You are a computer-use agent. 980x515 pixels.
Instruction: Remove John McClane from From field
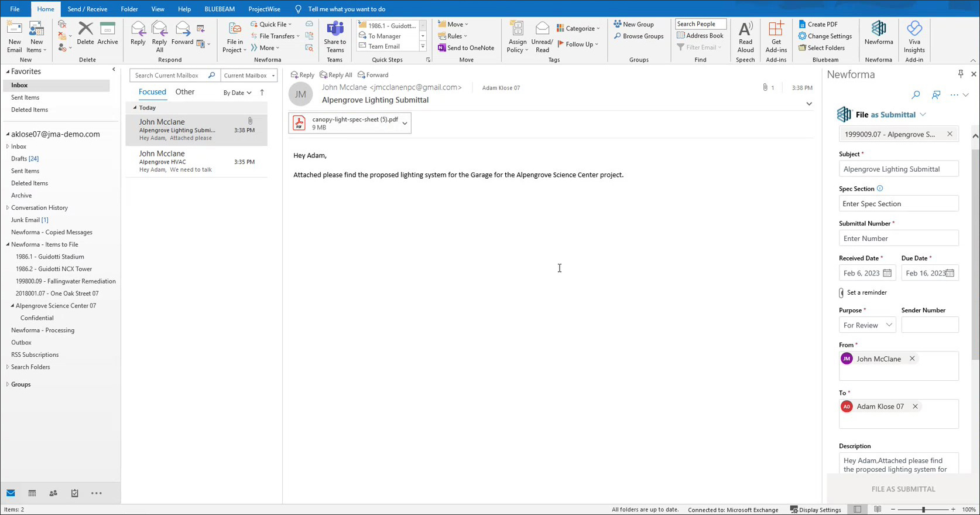point(912,359)
